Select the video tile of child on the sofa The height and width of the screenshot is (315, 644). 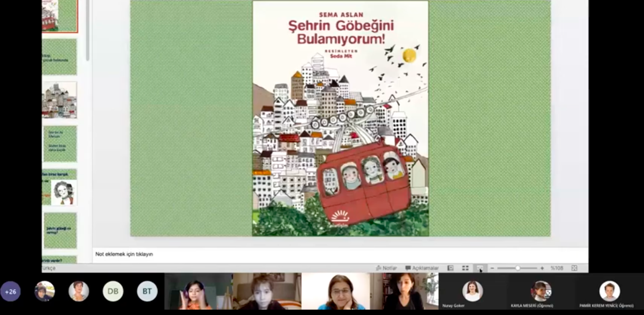tap(267, 291)
